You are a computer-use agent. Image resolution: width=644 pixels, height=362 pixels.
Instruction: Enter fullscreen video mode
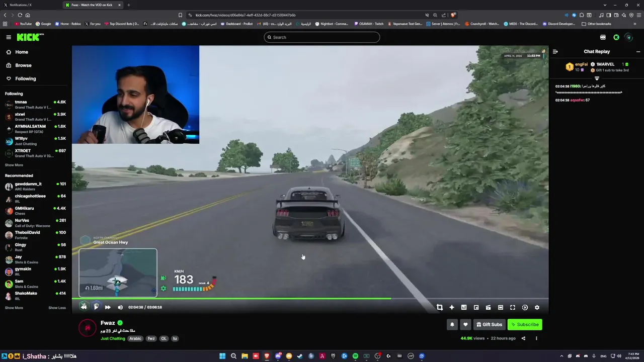pos(513,307)
